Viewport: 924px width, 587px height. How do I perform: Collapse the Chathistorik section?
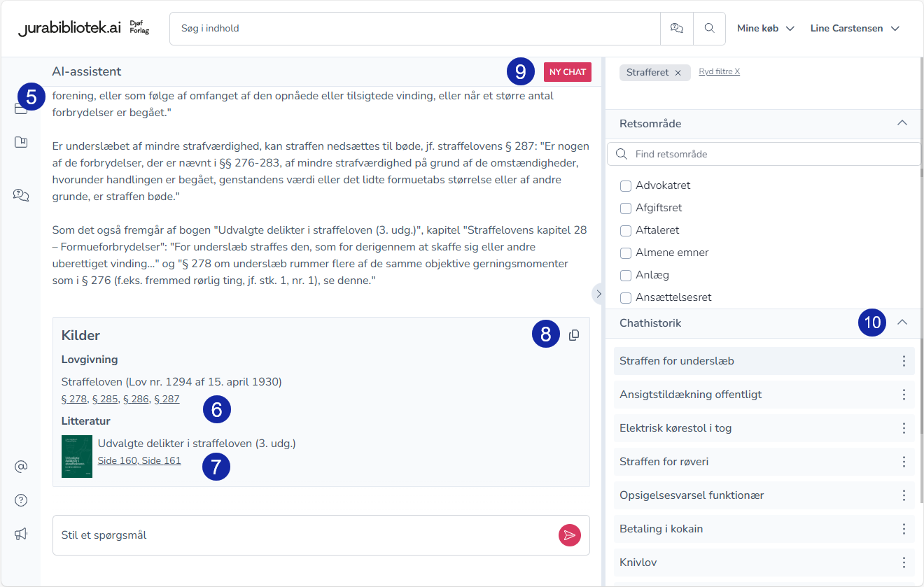pyautogui.click(x=902, y=323)
